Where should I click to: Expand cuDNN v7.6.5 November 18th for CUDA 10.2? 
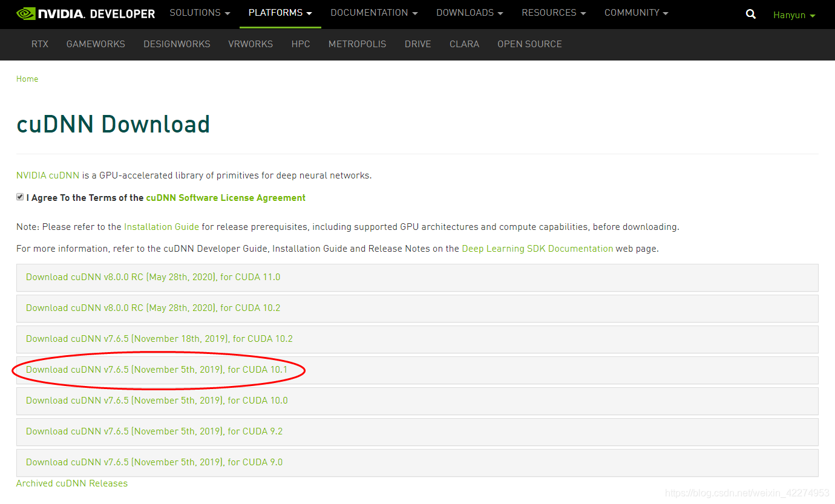417,339
